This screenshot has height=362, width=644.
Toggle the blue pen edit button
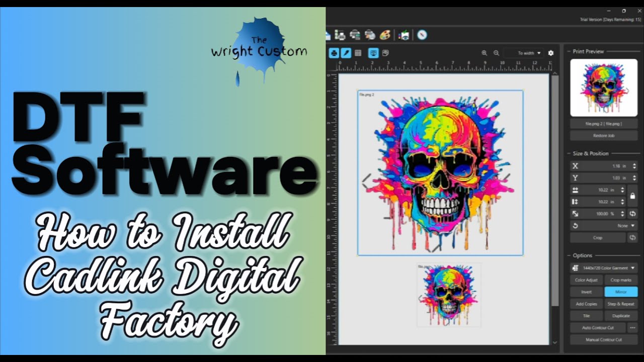346,53
